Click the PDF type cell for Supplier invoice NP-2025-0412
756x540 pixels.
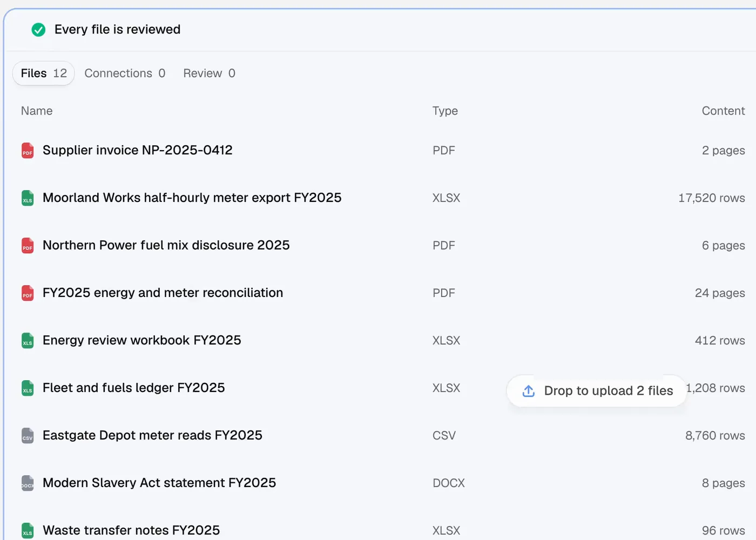(444, 151)
